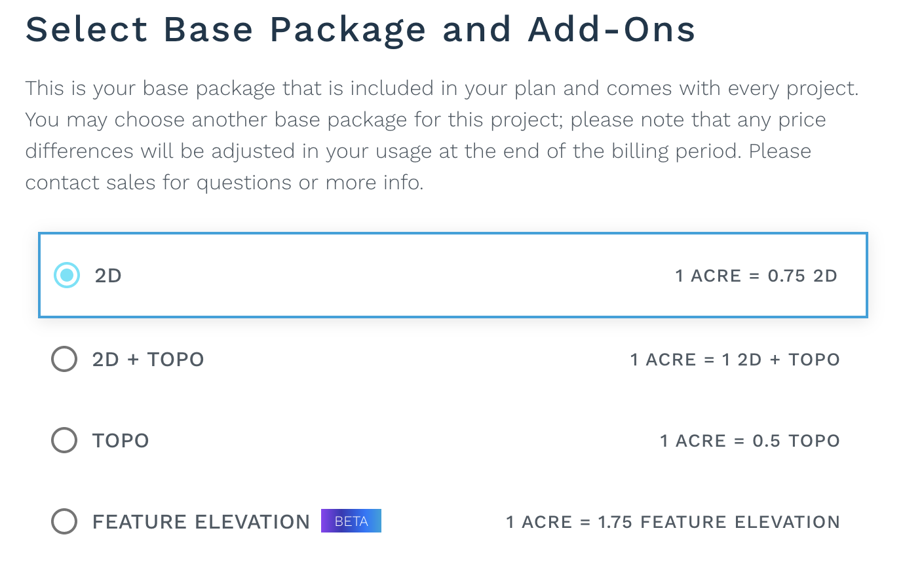The image size is (924, 579).
Task: Click the FEATURE ELEVATION label
Action: [201, 522]
